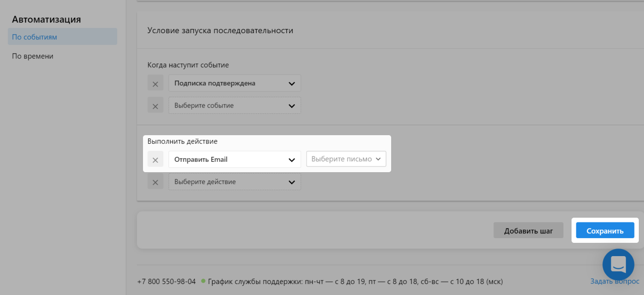This screenshot has height=295, width=644.
Task: Open the 'Задать вопрос' link
Action: pos(610,281)
